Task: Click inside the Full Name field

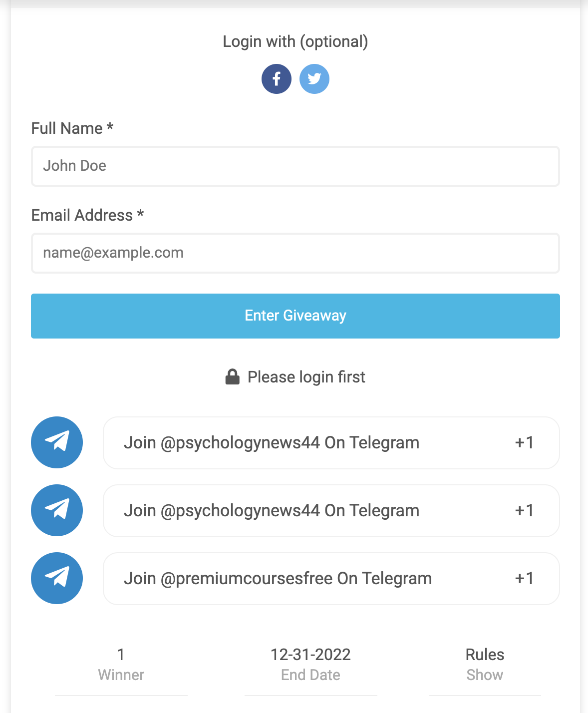Action: point(295,166)
